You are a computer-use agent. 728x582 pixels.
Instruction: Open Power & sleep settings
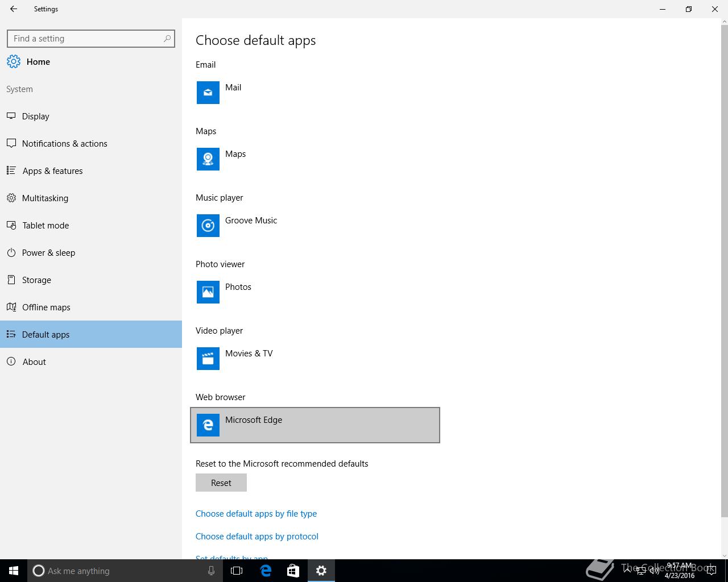[91, 252]
